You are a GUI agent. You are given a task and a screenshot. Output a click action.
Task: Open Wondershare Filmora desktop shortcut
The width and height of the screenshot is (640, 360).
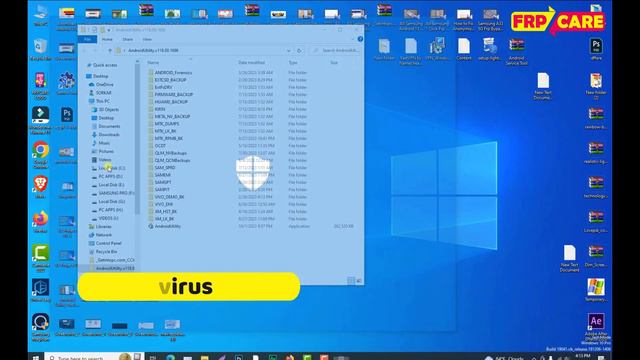pos(40,120)
